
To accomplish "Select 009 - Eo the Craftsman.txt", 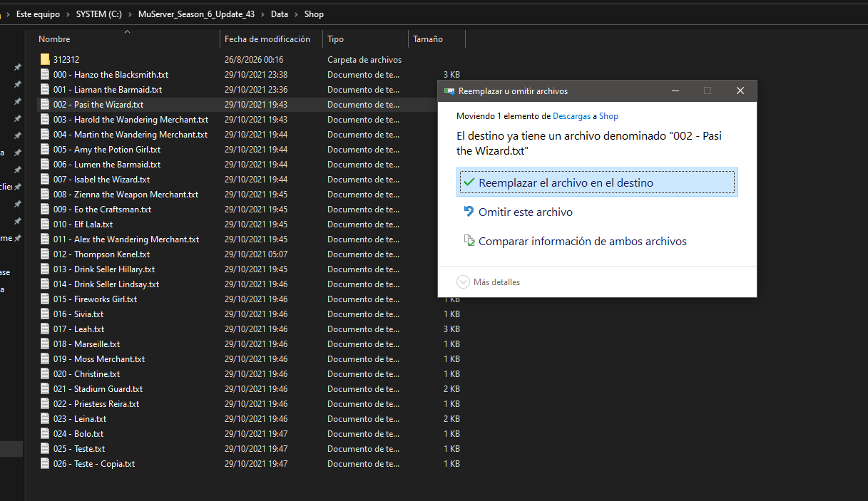I will pyautogui.click(x=102, y=210).
